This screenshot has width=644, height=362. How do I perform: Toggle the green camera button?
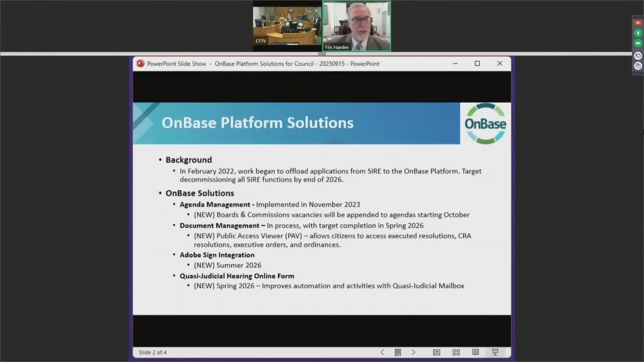[638, 43]
